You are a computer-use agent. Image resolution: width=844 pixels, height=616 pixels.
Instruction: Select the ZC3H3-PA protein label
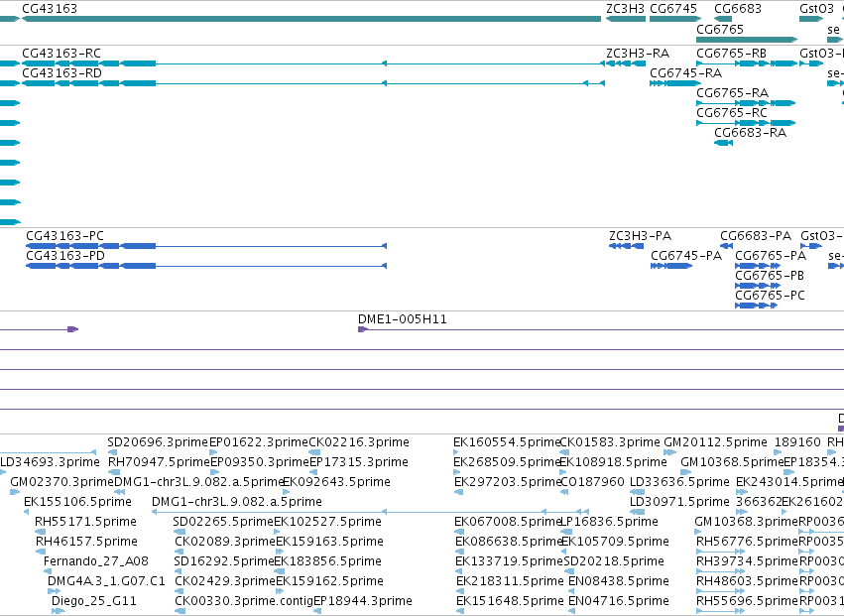[641, 236]
